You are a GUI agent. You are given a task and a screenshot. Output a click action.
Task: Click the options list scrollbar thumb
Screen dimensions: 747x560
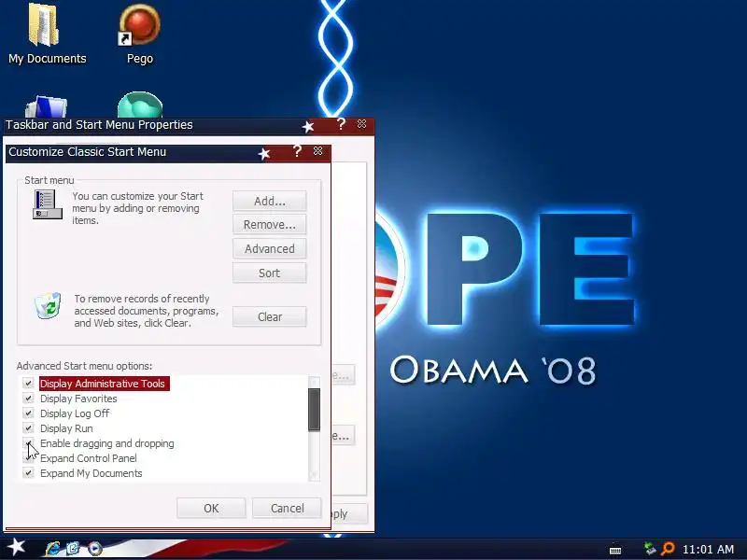pos(314,410)
